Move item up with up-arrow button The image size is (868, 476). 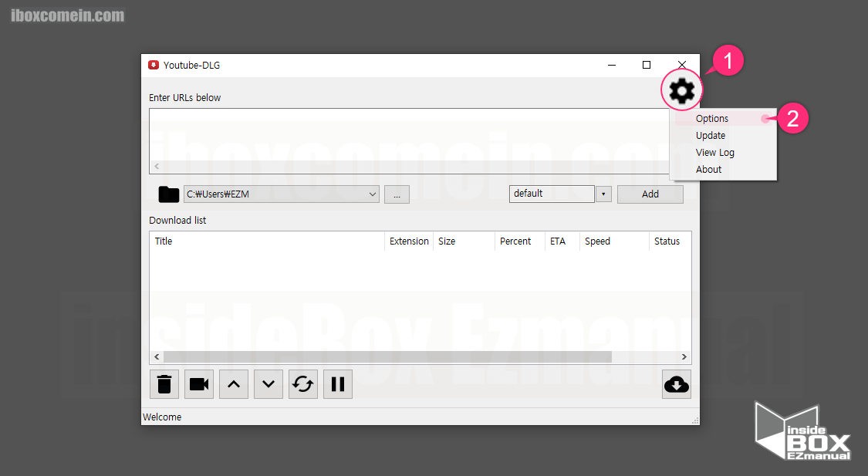pos(234,384)
